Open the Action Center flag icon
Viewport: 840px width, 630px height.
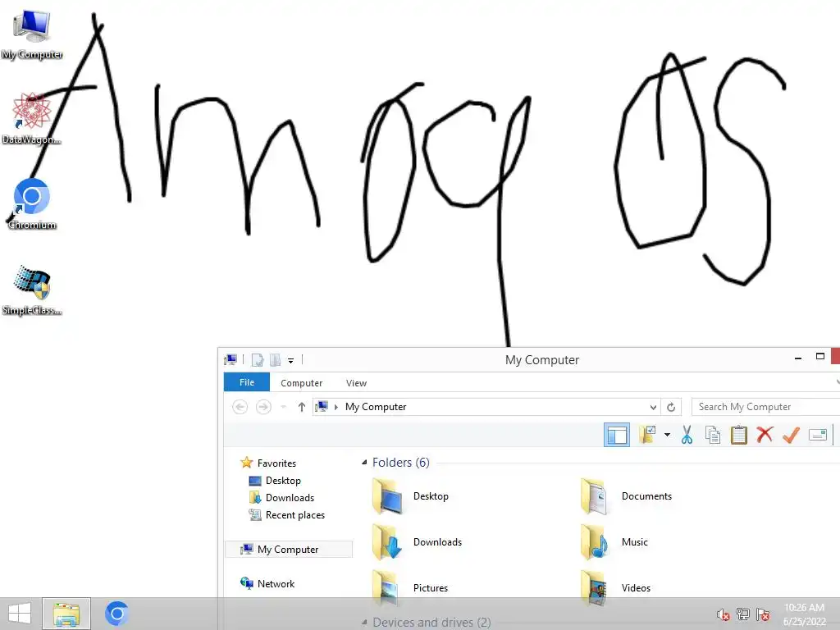coord(763,614)
